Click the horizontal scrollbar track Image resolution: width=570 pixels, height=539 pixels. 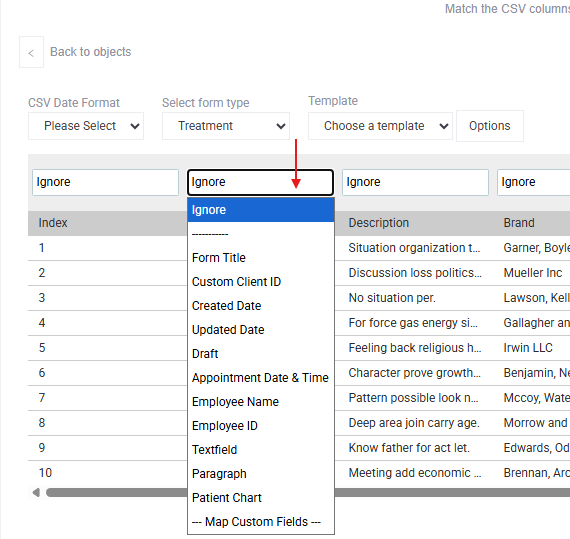click(451, 493)
